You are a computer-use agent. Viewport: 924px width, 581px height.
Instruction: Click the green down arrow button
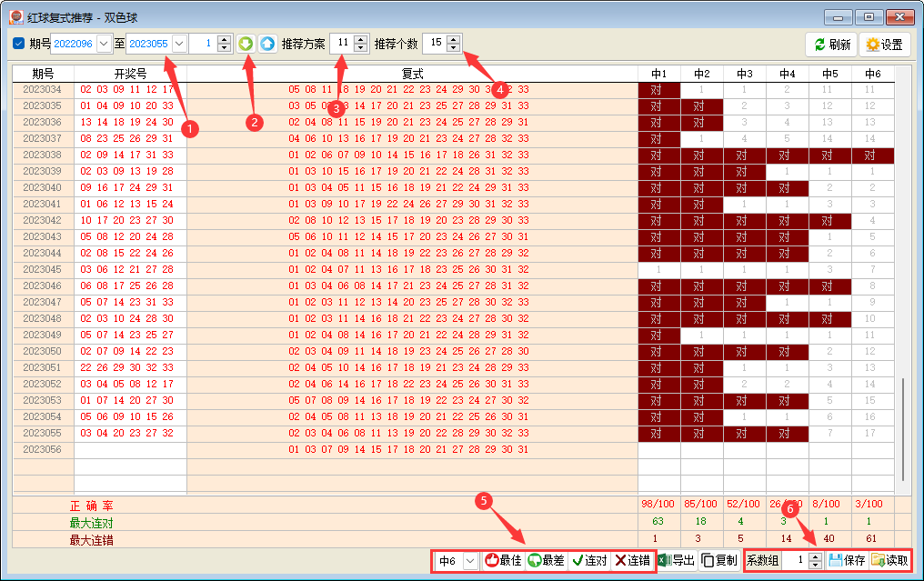click(x=246, y=44)
